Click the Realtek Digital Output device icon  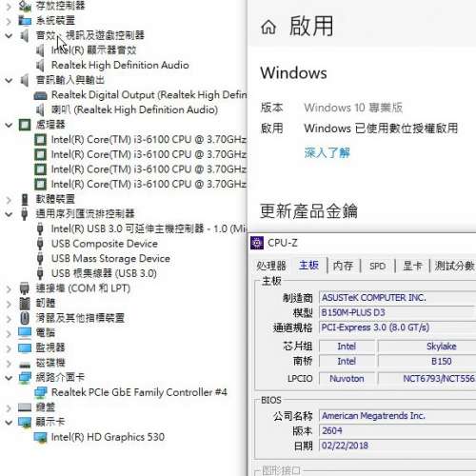click(40, 95)
